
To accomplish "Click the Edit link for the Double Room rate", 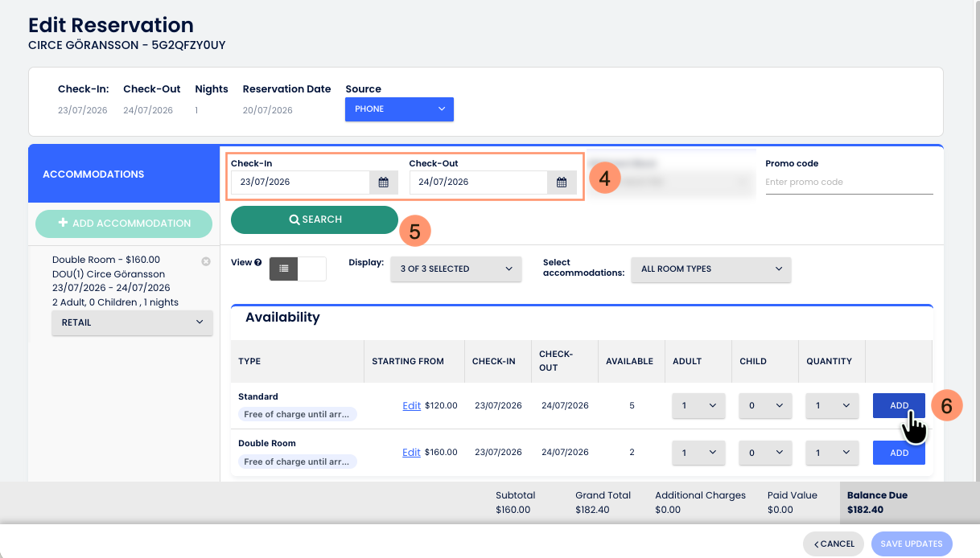I will (x=411, y=453).
